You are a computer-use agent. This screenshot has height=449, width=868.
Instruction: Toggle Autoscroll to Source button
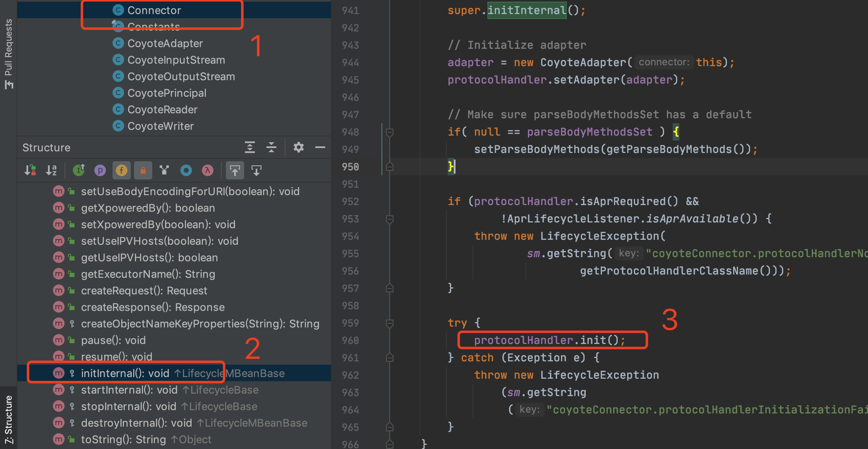point(235,170)
